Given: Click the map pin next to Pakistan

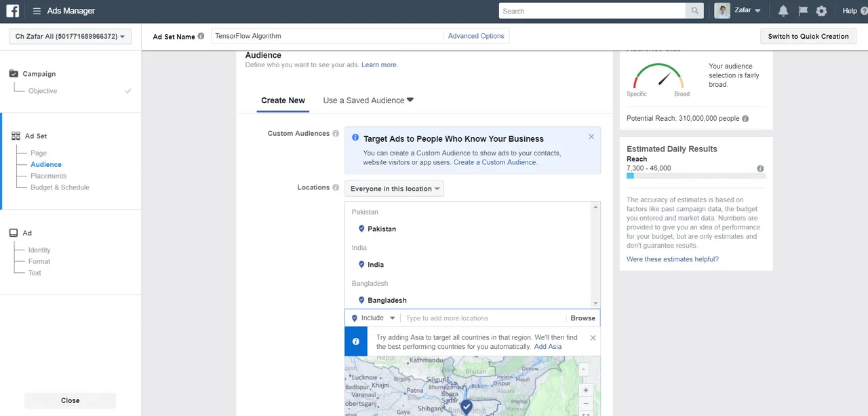Looking at the screenshot, I should (361, 229).
